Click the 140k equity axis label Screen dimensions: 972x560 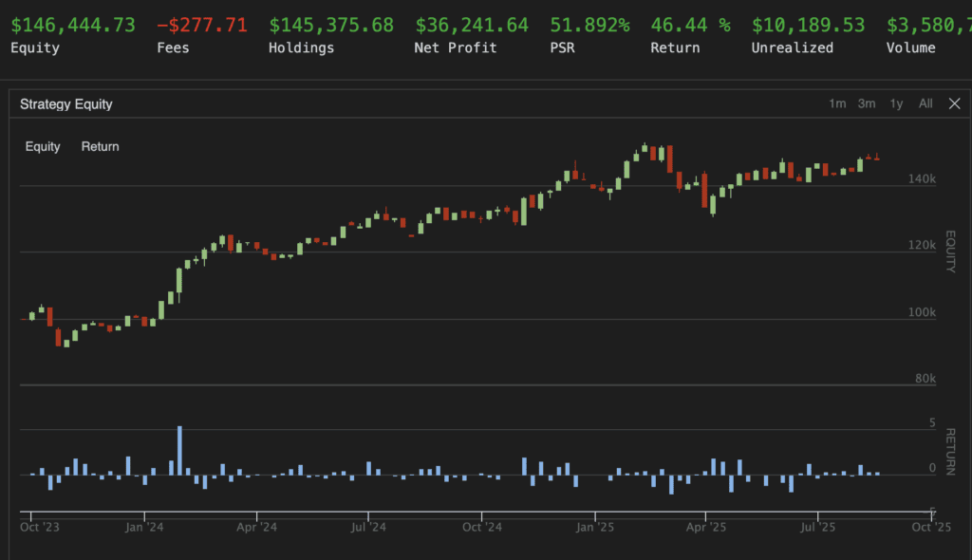[x=922, y=178]
